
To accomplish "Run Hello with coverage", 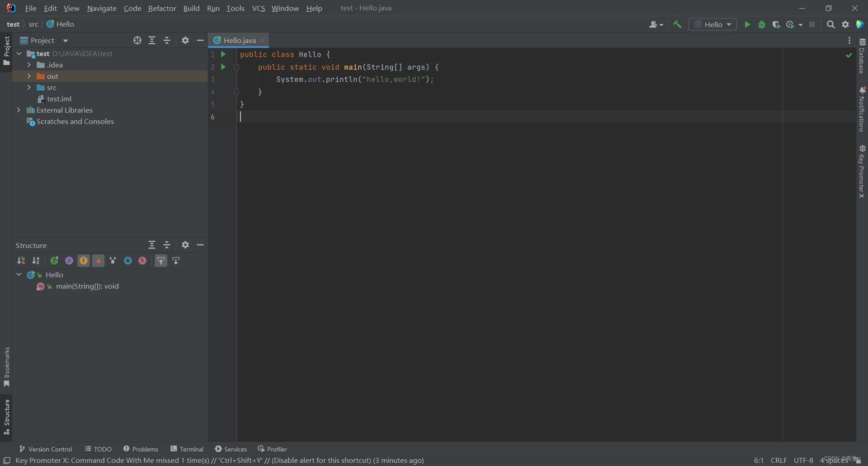I will pos(777,24).
